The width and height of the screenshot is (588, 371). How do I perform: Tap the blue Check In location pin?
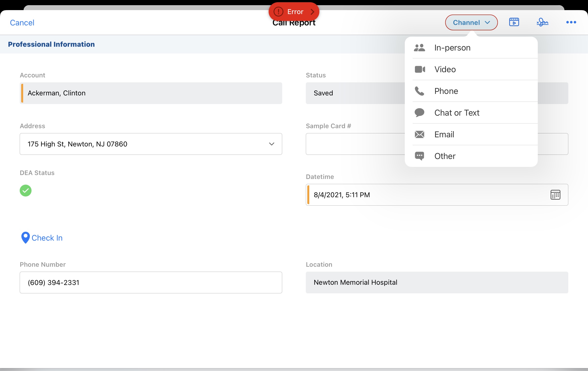(25, 238)
